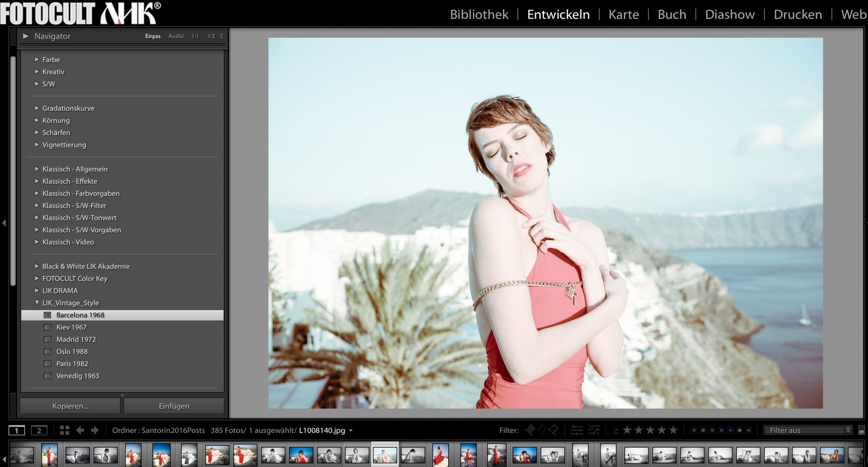Set Navigator zoom to 1:2
This screenshot has width=868, height=467.
pos(211,36)
